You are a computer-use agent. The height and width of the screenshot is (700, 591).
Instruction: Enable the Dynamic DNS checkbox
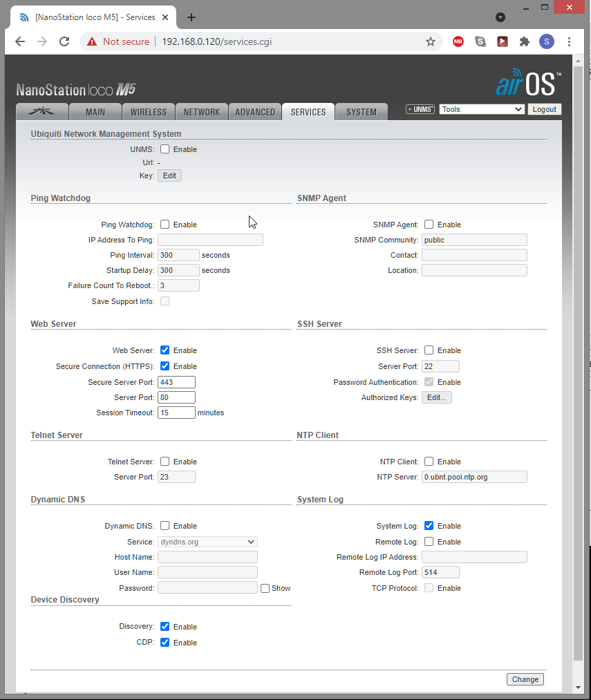coord(165,525)
